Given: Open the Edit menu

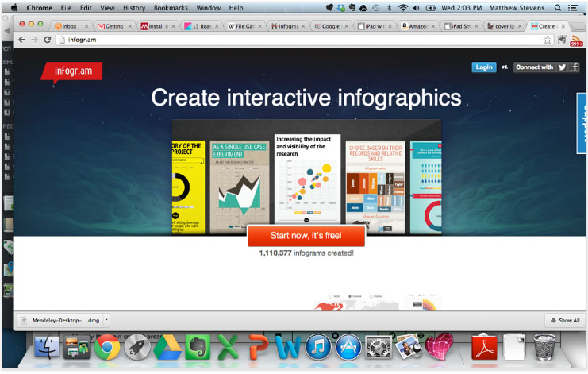Looking at the screenshot, I should [x=86, y=7].
